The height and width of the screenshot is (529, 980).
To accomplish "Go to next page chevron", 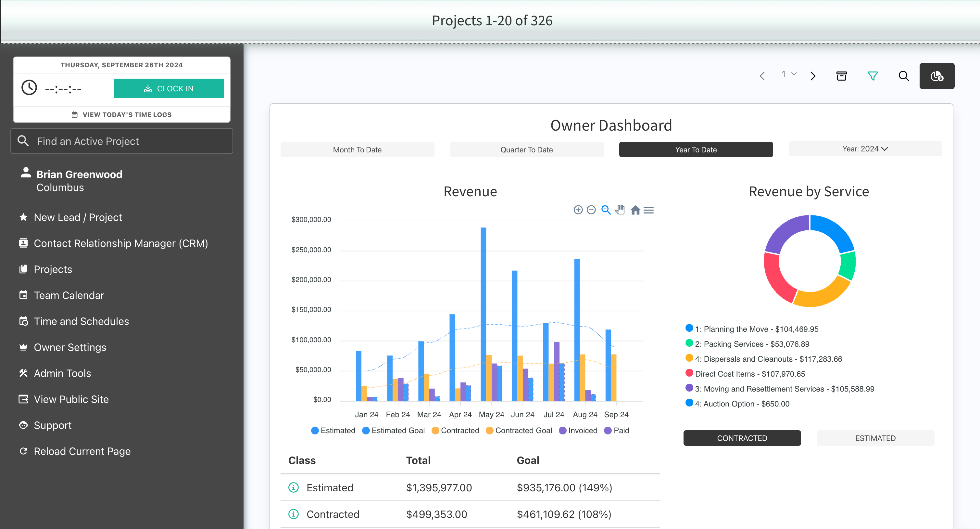I will [813, 76].
